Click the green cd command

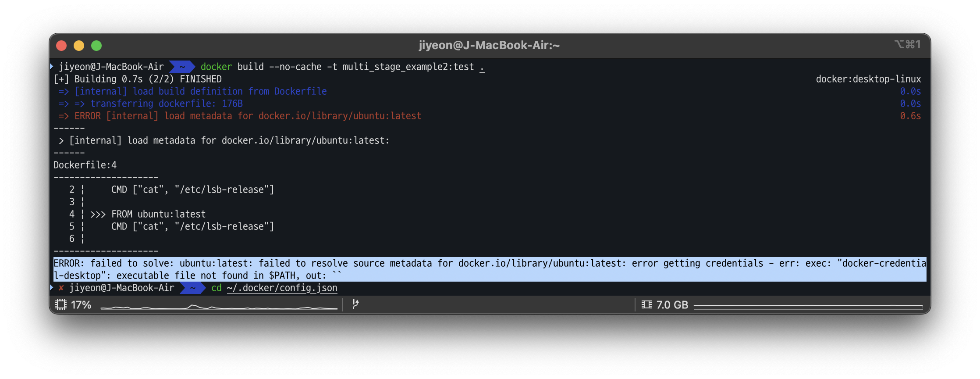[217, 288]
